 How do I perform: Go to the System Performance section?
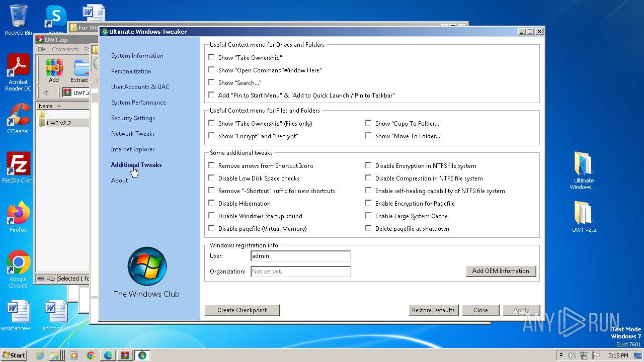pyautogui.click(x=138, y=103)
